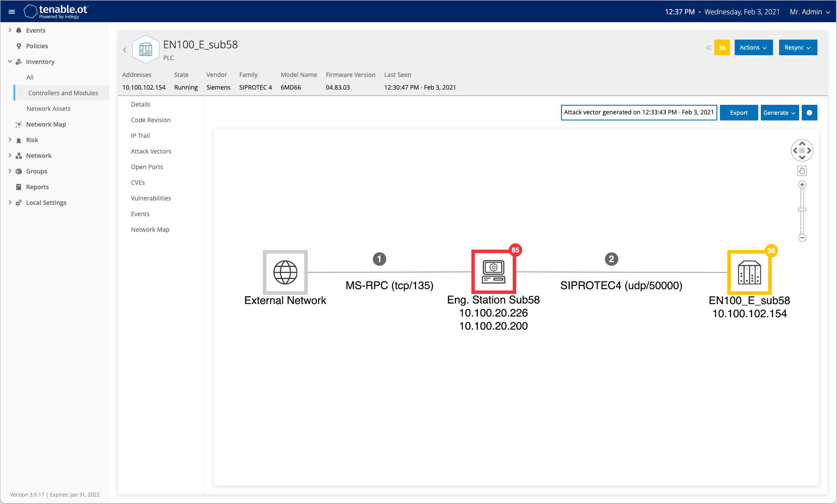
Task: Click the Export button
Action: 738,112
